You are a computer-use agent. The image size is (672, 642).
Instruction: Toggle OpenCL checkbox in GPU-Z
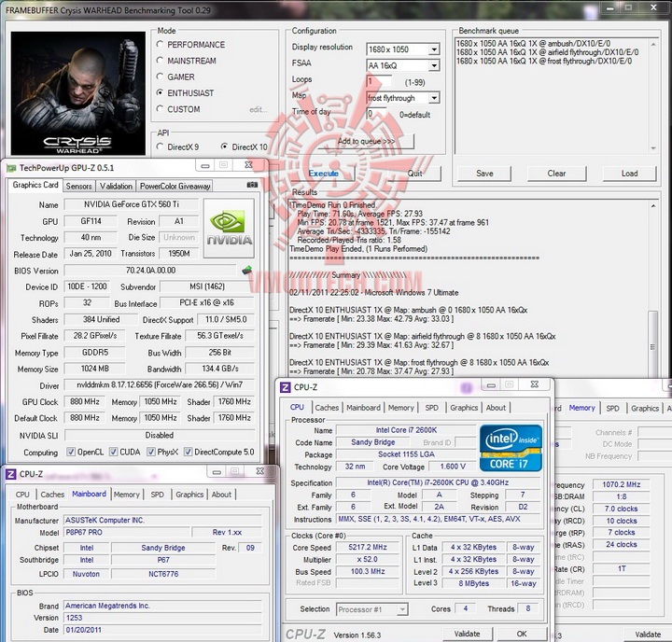coord(71,452)
